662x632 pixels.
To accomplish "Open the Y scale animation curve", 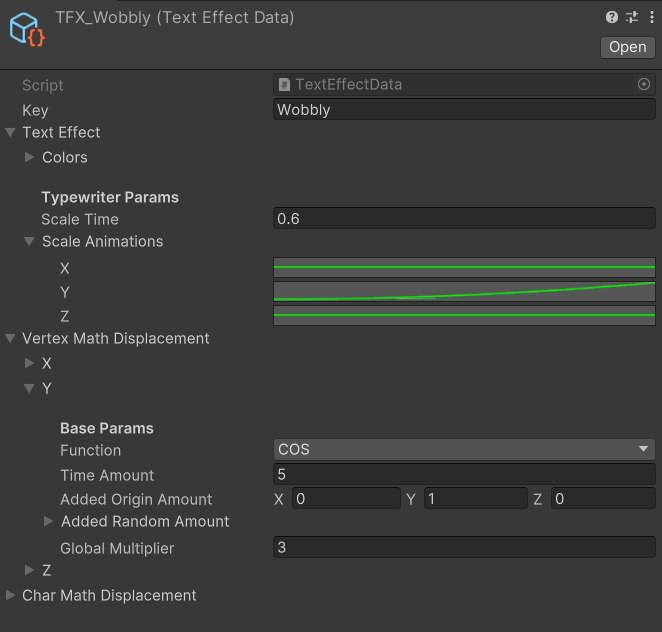I will 464,291.
